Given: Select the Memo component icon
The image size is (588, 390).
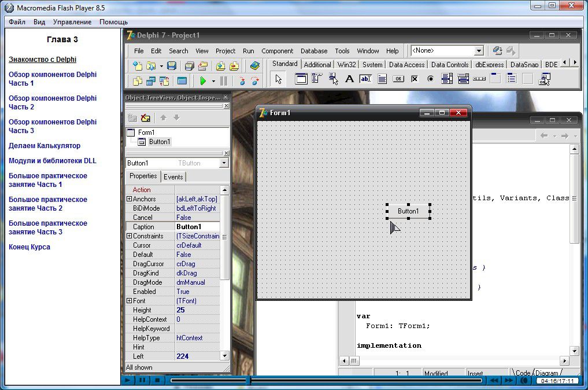Looking at the screenshot, I should [x=382, y=79].
